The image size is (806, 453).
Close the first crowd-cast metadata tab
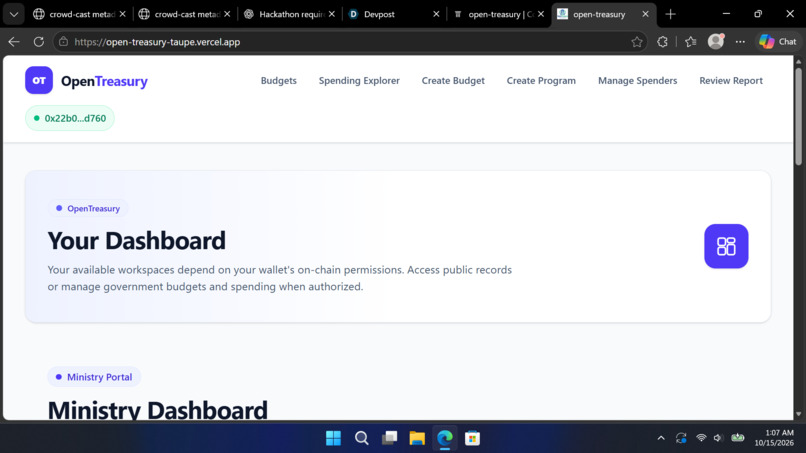coord(122,14)
